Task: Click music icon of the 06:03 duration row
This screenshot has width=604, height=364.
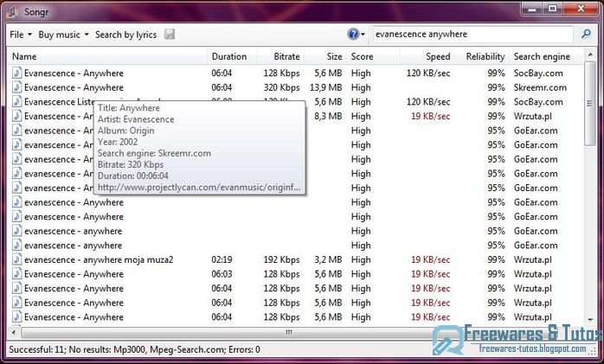Action: pos(16,274)
